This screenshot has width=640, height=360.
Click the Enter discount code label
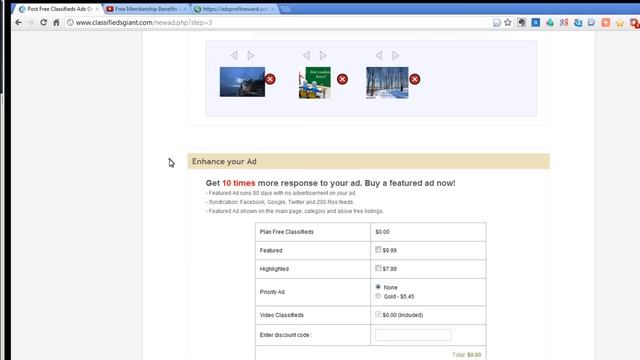tap(286, 335)
